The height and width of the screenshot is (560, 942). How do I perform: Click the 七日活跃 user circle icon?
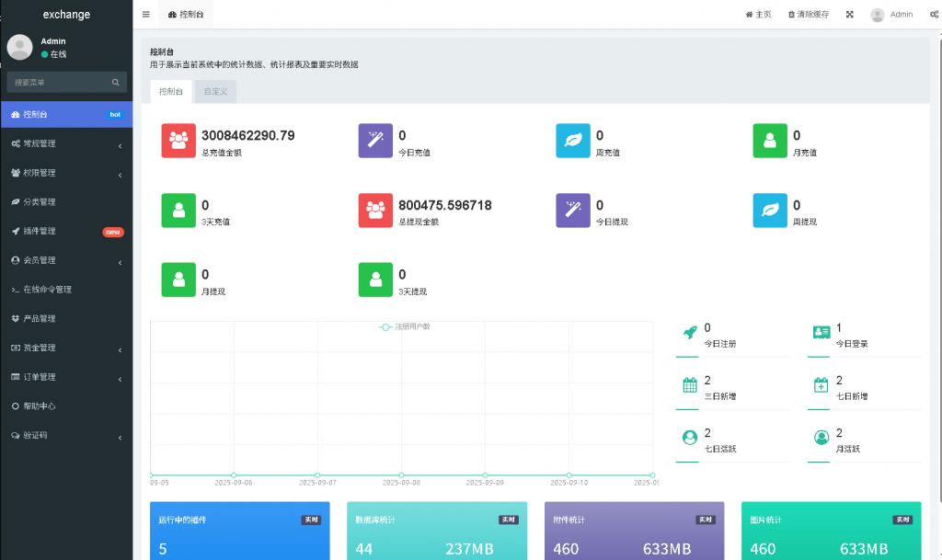coord(690,438)
